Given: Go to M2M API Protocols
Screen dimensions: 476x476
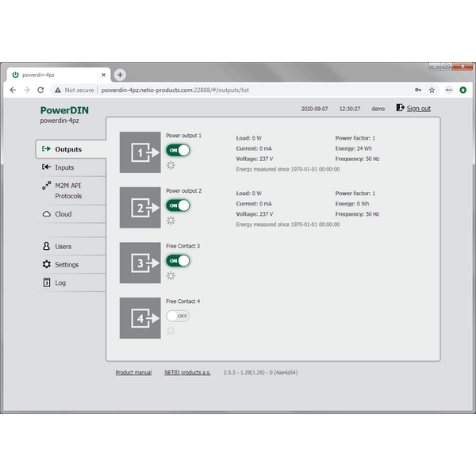Looking at the screenshot, I should 67,190.
